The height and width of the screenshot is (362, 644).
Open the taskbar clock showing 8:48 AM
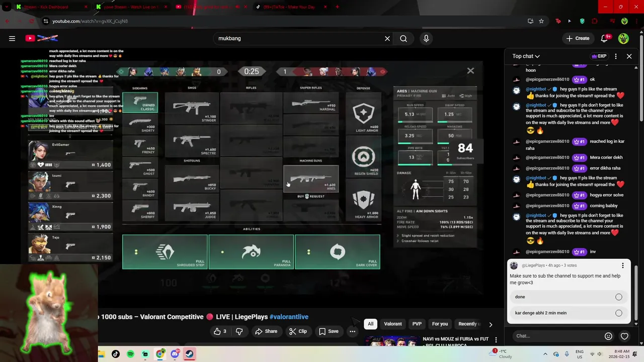[618, 354]
